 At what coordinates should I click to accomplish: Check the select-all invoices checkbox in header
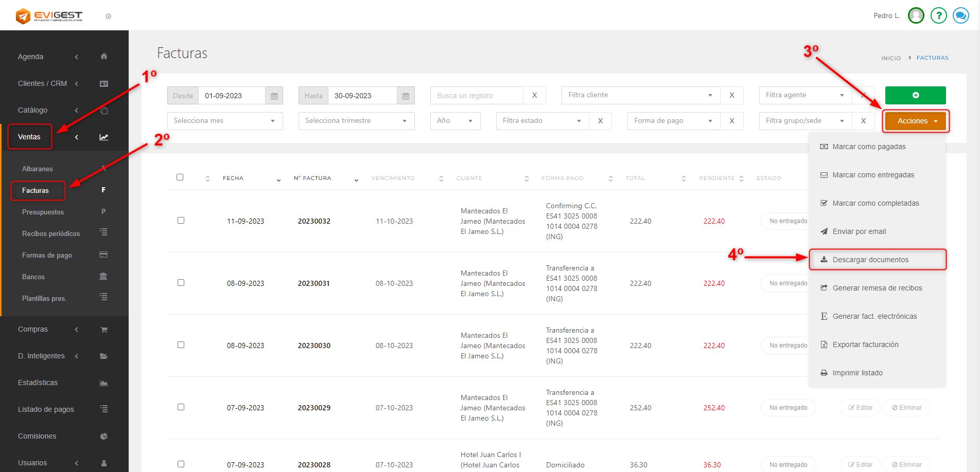coord(180,177)
